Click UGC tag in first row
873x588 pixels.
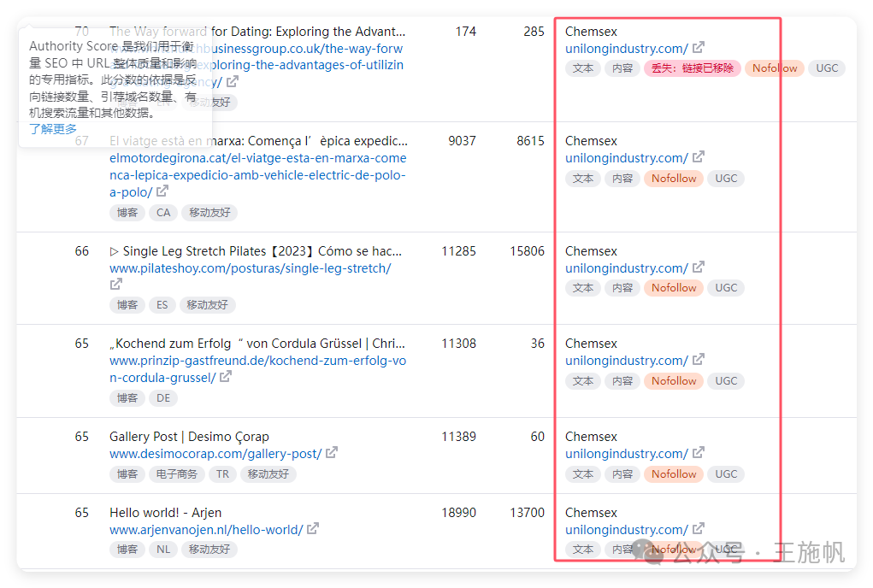[827, 68]
